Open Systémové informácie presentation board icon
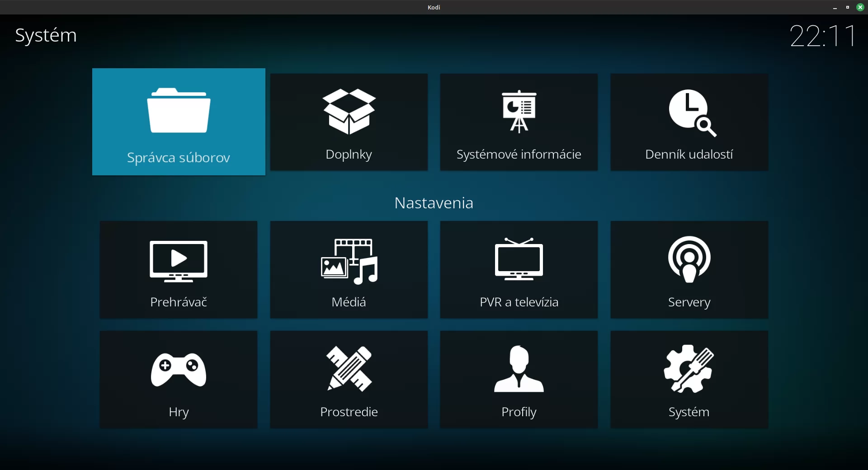The width and height of the screenshot is (868, 470). pos(519,112)
